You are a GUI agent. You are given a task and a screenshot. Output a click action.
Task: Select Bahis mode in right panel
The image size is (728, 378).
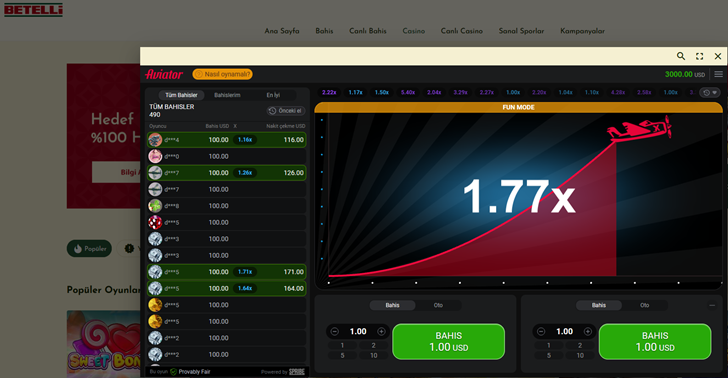(x=598, y=306)
